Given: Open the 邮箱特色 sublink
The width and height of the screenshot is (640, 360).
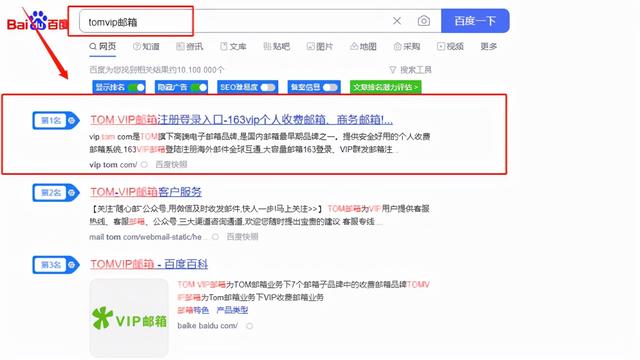Looking at the screenshot, I should click(x=193, y=310).
